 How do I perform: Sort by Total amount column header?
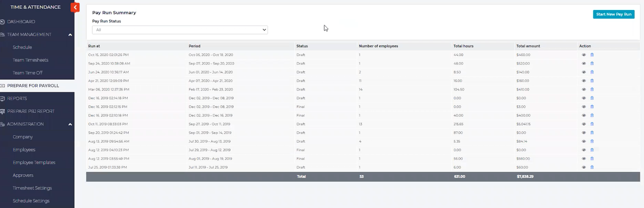click(x=528, y=46)
